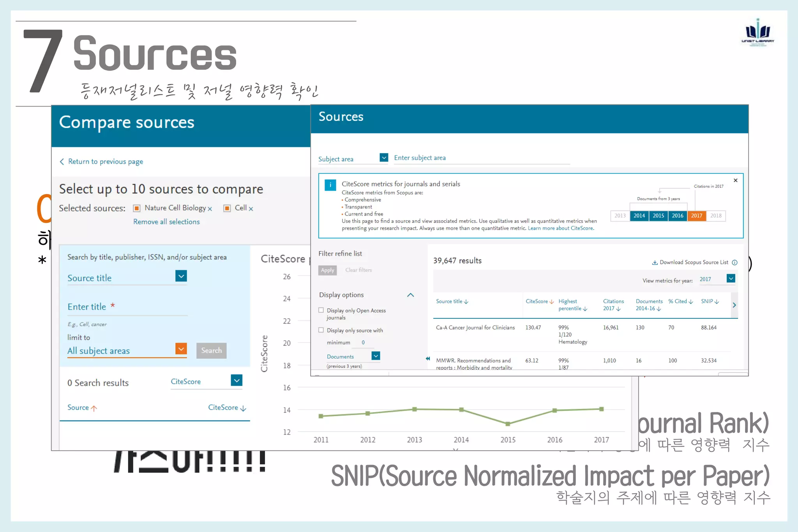Open the Documents dropdown under minimum
Screen dimensions: 798x532
point(376,356)
